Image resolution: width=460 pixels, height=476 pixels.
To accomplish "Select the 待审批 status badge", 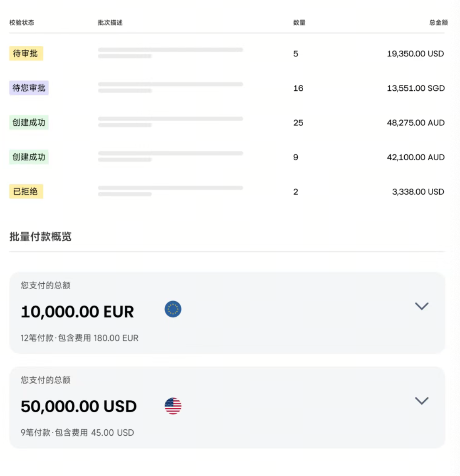I will 26,53.
